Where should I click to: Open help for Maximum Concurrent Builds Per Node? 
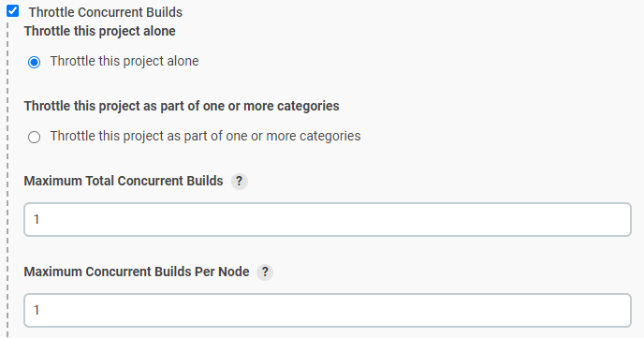tap(265, 272)
